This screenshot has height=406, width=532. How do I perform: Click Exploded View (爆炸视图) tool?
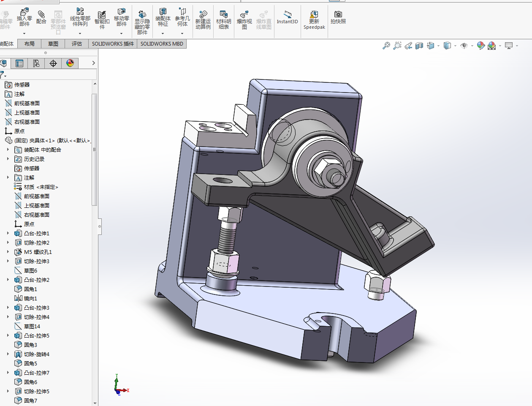(244, 20)
